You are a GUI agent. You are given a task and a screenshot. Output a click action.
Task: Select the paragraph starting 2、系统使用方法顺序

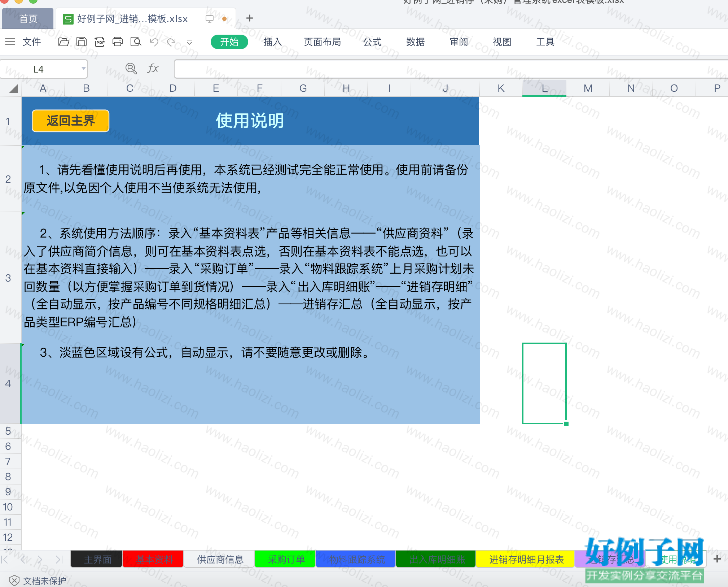249,277
